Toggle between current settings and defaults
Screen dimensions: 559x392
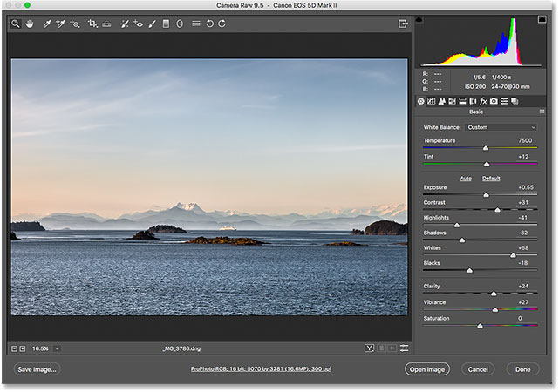click(404, 348)
